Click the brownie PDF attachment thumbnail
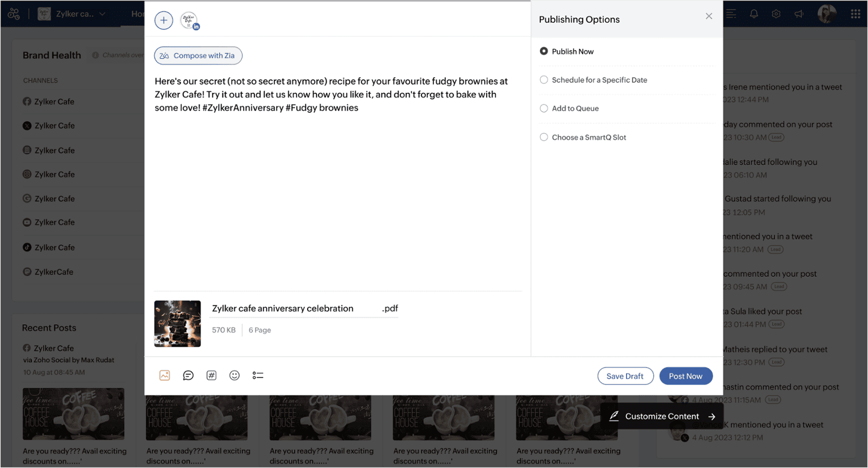 pyautogui.click(x=177, y=324)
